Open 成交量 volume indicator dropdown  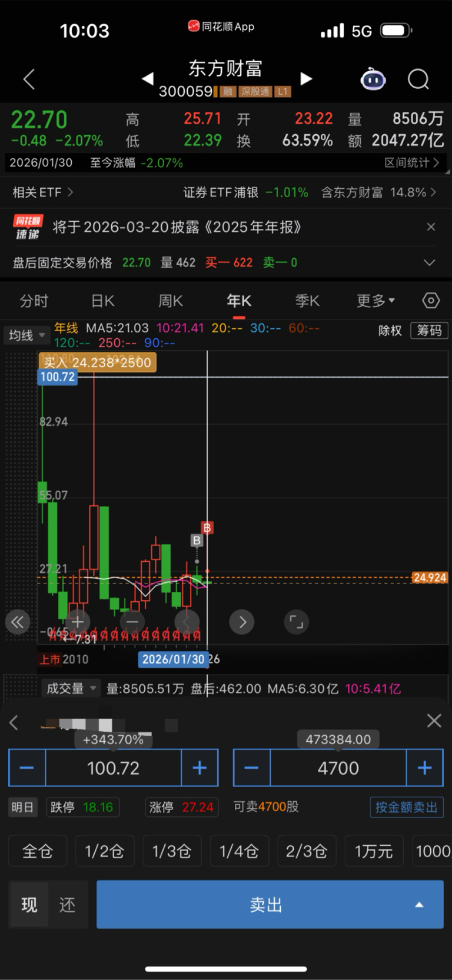coord(71,688)
